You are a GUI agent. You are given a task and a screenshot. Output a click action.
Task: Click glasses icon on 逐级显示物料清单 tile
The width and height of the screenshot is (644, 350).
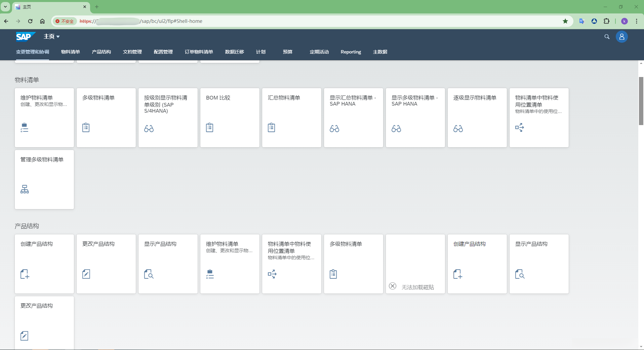click(x=458, y=128)
